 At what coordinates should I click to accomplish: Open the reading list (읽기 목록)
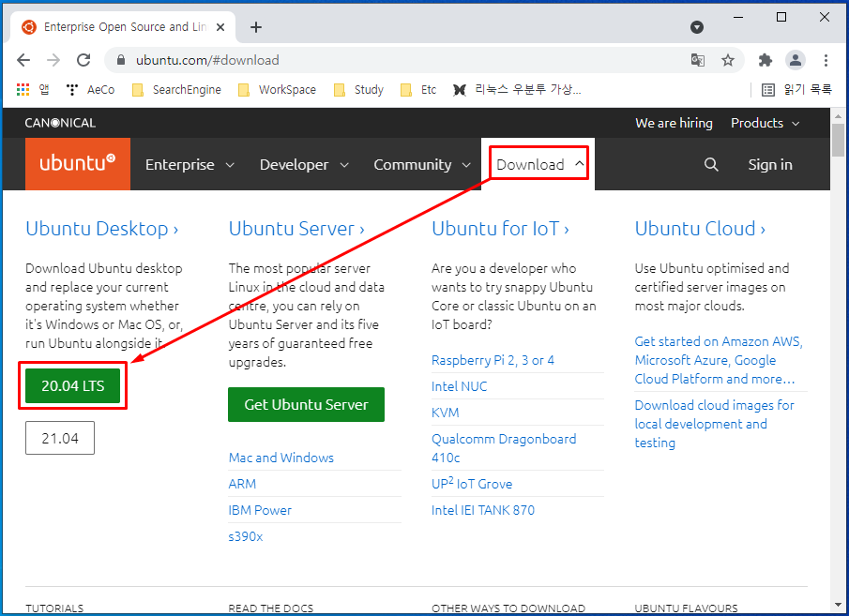pyautogui.click(x=796, y=90)
